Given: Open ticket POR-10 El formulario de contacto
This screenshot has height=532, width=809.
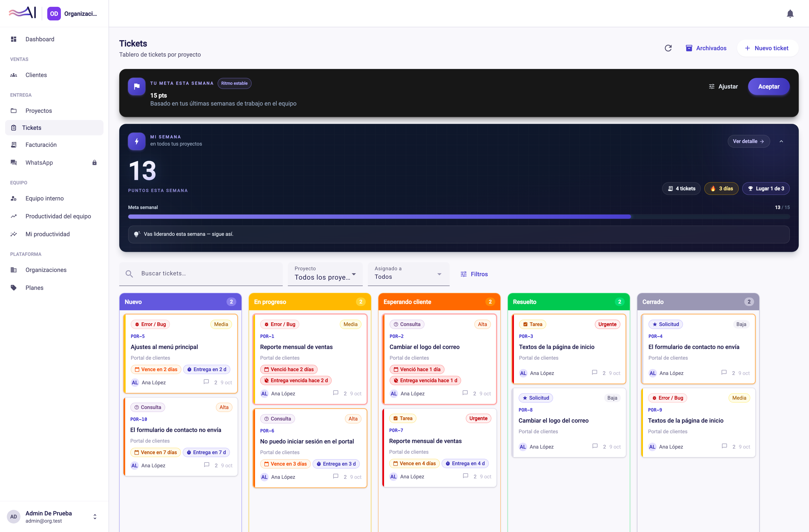Looking at the screenshot, I should pos(181,436).
